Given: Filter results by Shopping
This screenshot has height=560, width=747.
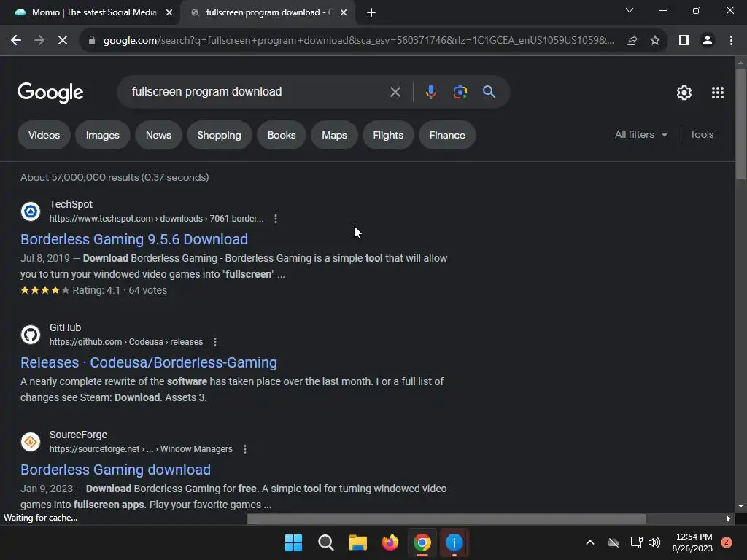Looking at the screenshot, I should click(x=219, y=135).
